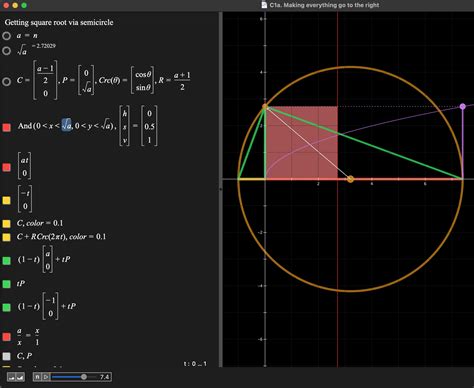This screenshot has width=474, height=388.
Task: Click red swatch beside the And(0<x<√a) inequality
Action: (x=7, y=127)
